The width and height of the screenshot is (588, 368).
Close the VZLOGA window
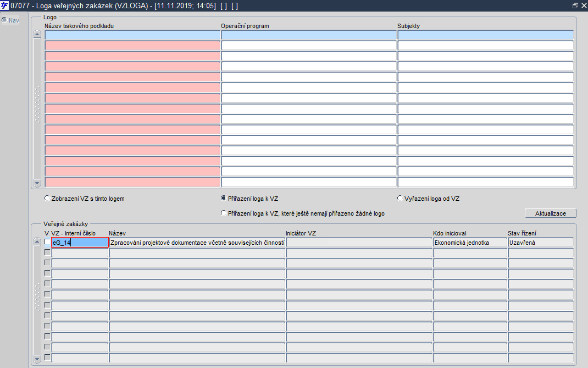584,6
